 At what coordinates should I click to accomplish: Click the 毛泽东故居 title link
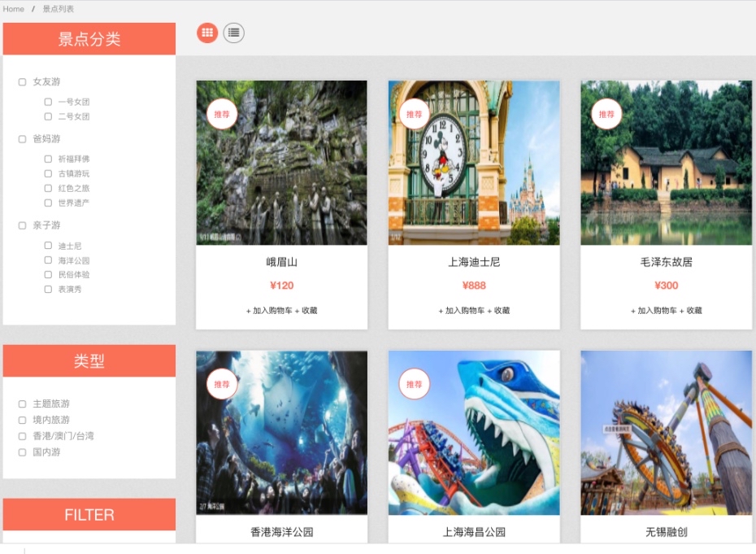[667, 262]
